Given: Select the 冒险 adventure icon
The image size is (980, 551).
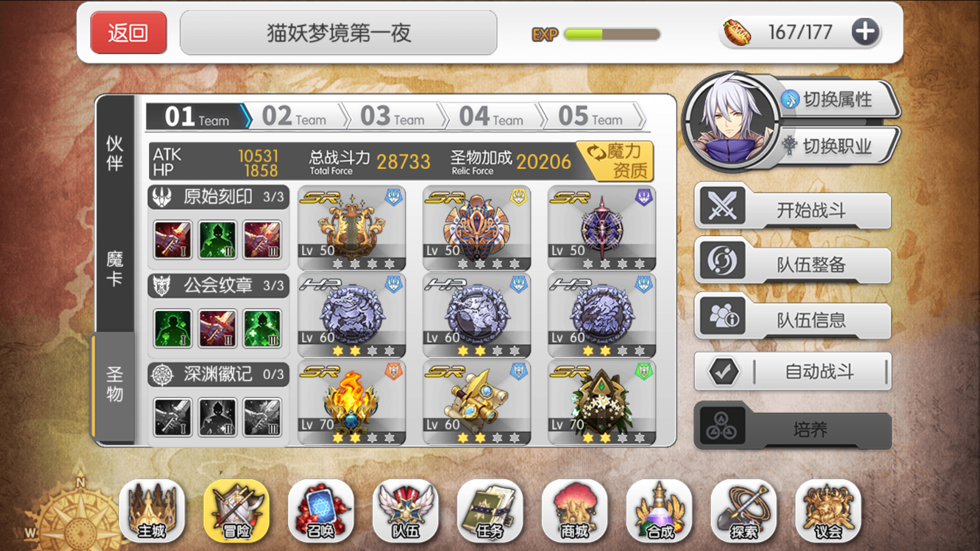Looking at the screenshot, I should pos(236,511).
